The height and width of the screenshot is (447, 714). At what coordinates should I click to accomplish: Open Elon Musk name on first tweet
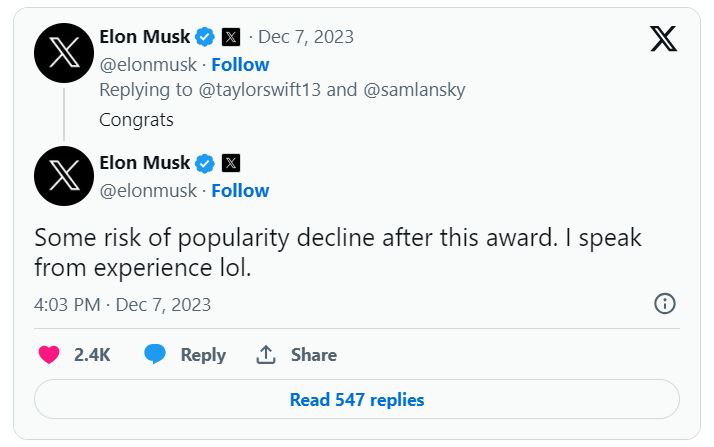tap(145, 37)
